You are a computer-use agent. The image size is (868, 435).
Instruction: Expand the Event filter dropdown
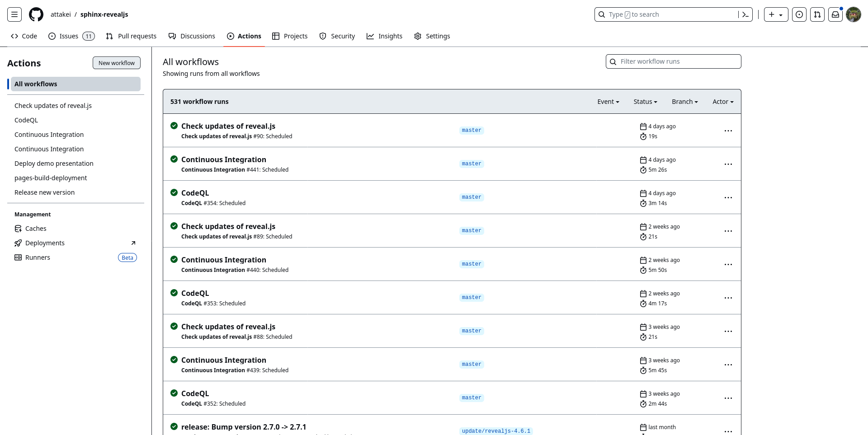pos(608,102)
